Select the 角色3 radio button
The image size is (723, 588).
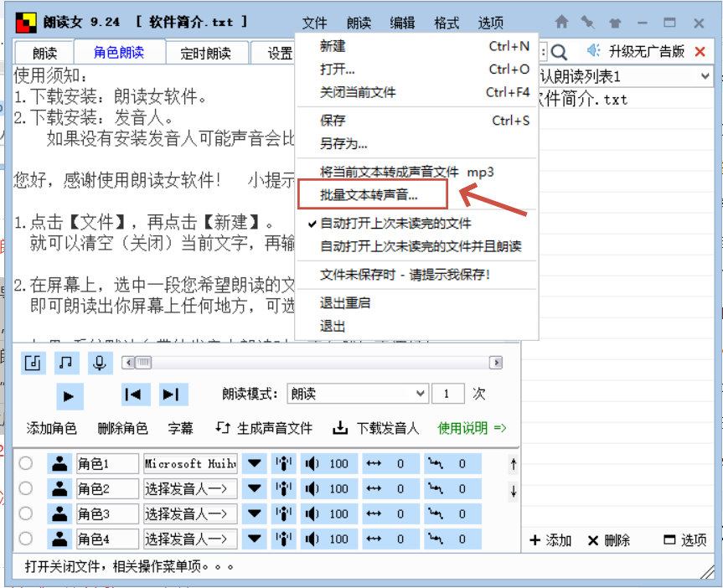coord(26,513)
